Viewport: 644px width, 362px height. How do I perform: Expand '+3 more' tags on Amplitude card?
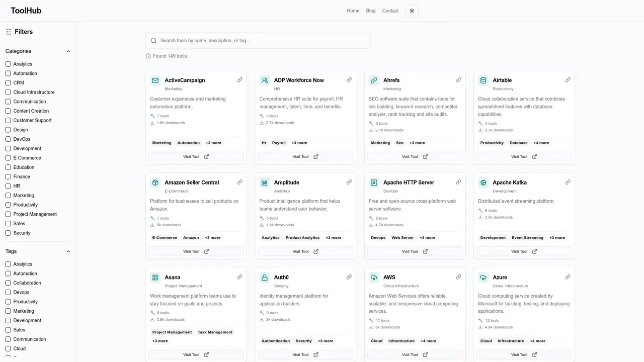(333, 238)
